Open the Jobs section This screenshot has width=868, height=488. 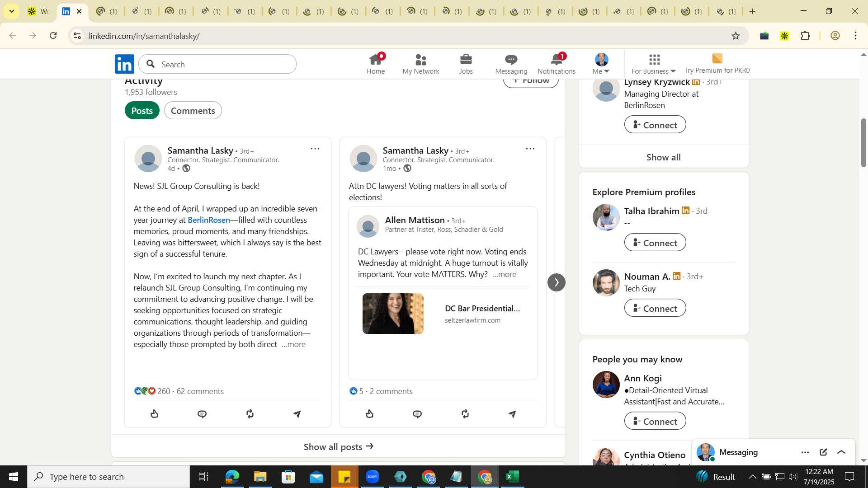click(466, 64)
